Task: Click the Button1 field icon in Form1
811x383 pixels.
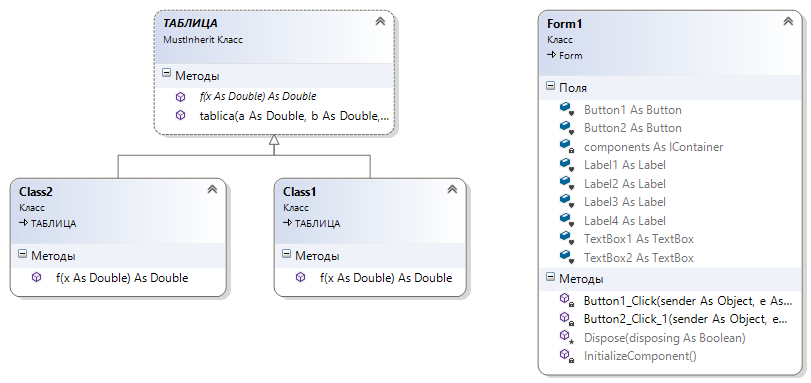Action: coord(567,110)
